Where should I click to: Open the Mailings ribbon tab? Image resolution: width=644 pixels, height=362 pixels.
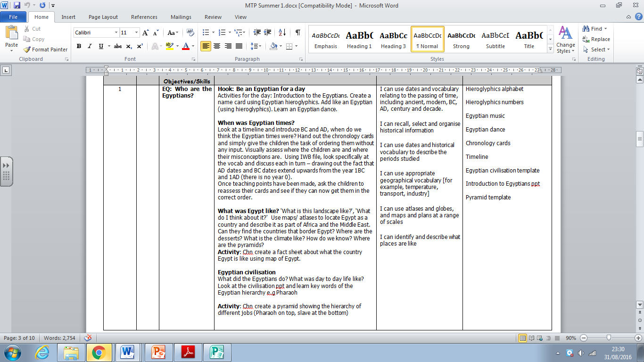pyautogui.click(x=182, y=16)
